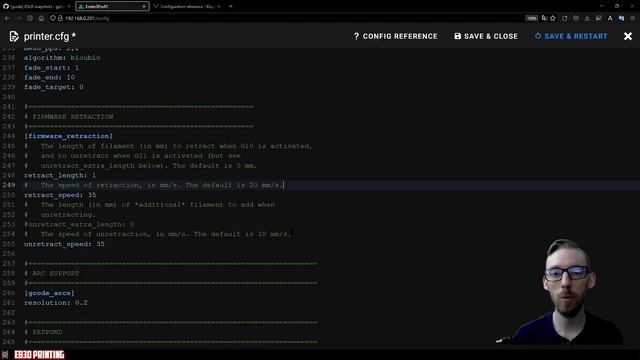The height and width of the screenshot is (360, 640).
Task: Close the printer.cfg editor with the X
Action: [x=628, y=36]
